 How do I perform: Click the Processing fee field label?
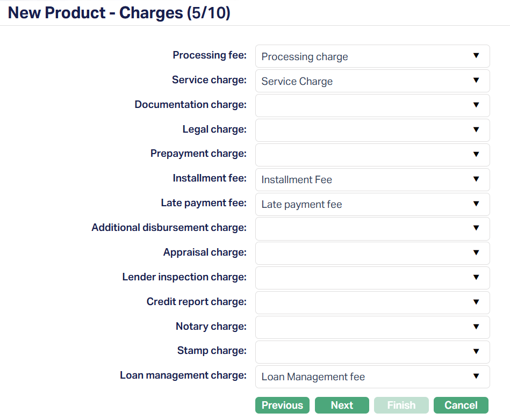209,55
